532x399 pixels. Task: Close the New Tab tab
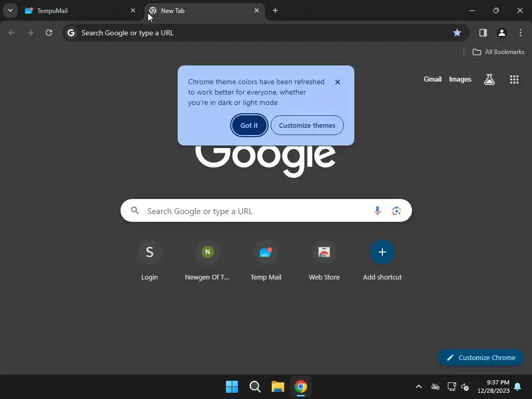pyautogui.click(x=257, y=10)
